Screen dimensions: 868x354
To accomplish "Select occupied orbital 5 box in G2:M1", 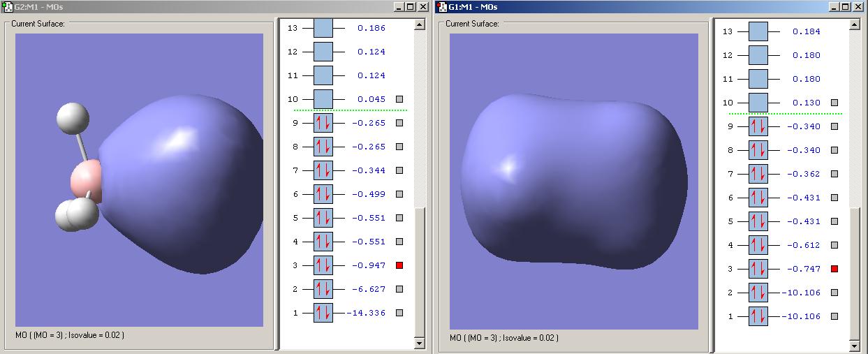I will 323,218.
